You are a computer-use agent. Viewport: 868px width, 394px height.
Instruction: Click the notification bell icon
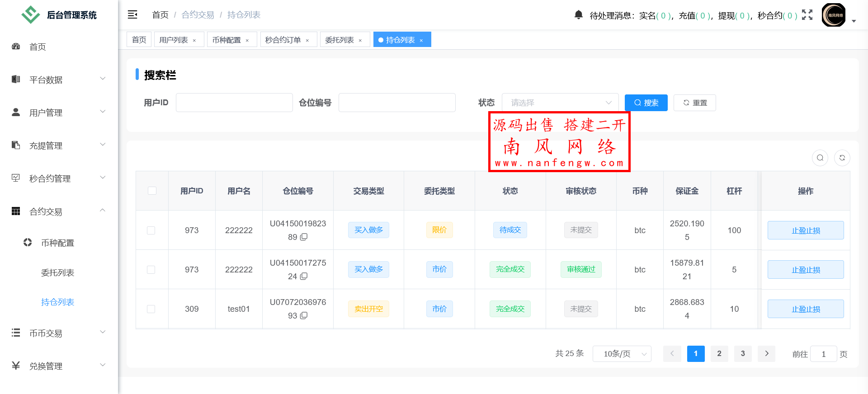(x=578, y=15)
